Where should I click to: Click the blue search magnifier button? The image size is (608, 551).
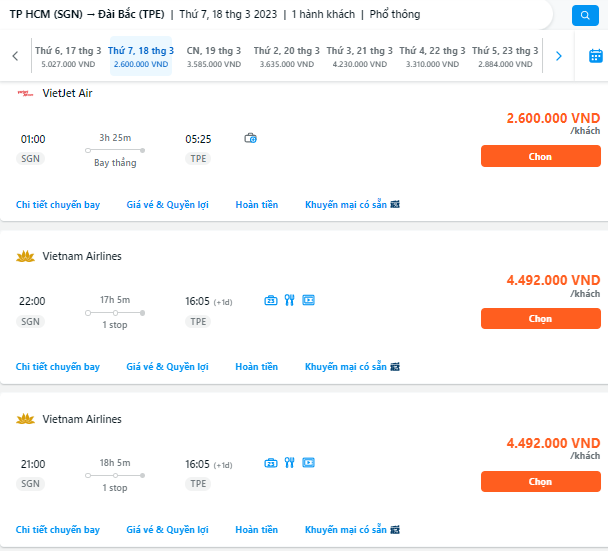(585, 16)
